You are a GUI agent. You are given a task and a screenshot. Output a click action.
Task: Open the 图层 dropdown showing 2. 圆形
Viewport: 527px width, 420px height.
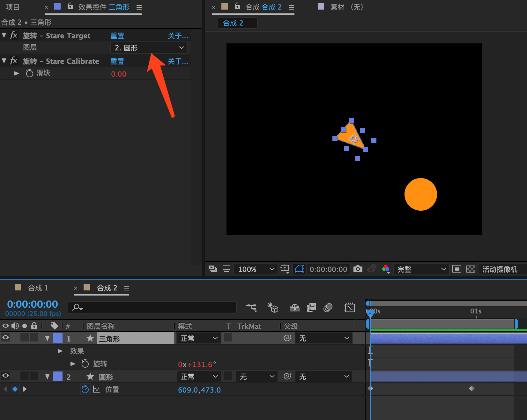149,48
